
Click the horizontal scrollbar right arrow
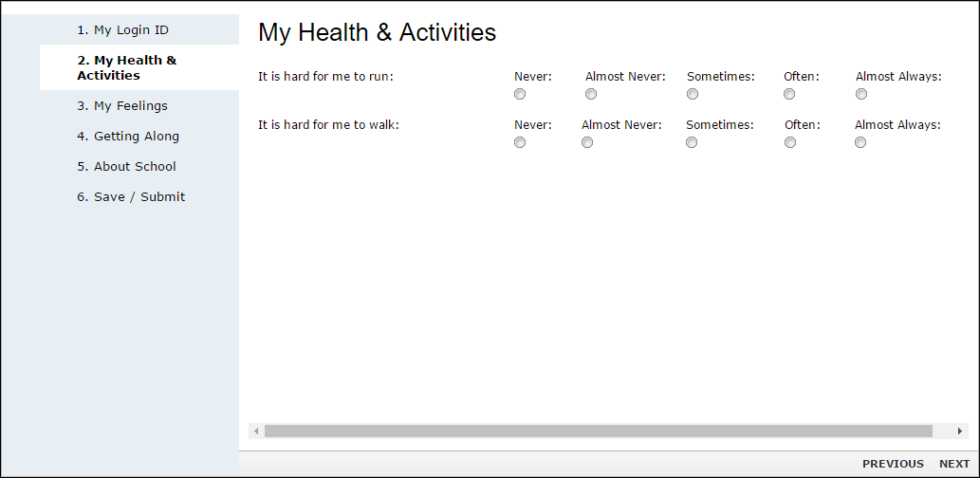click(961, 432)
